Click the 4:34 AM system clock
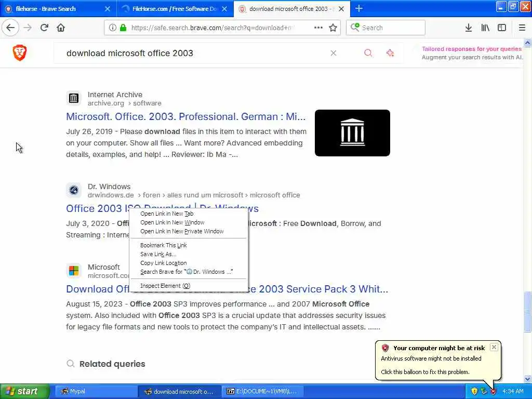 tap(513, 391)
